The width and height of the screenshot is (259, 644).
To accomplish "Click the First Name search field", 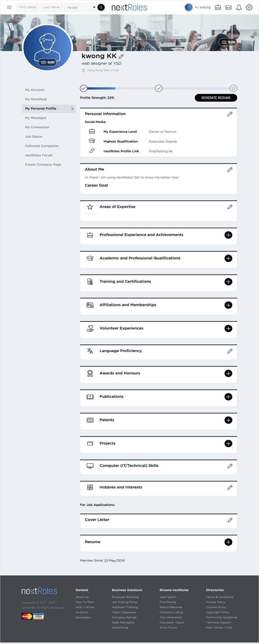I will (28, 7).
